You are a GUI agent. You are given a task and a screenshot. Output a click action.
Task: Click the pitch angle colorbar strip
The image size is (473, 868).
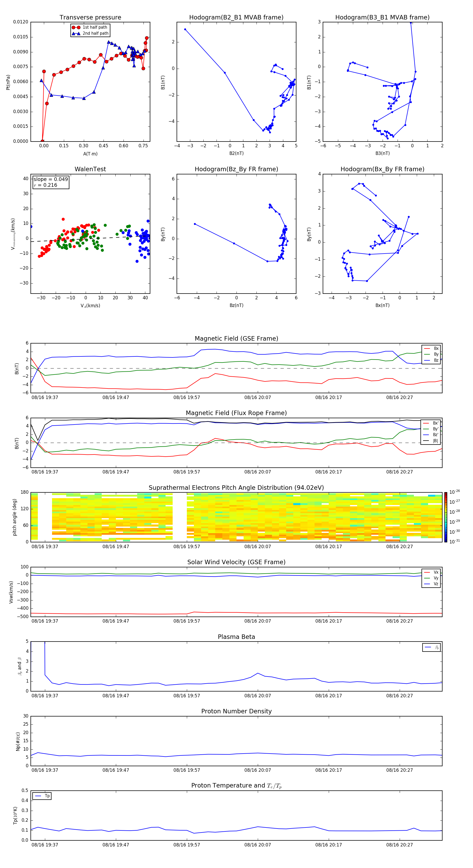pos(445,517)
